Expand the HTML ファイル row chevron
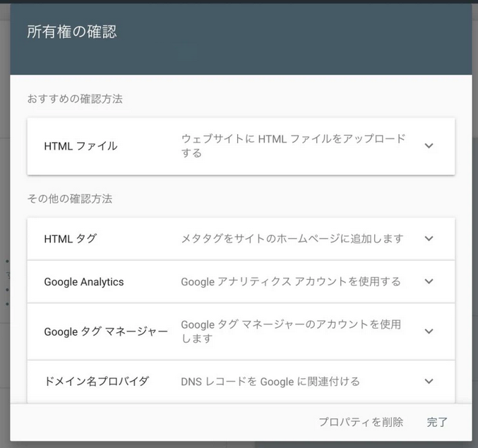 pyautogui.click(x=429, y=146)
